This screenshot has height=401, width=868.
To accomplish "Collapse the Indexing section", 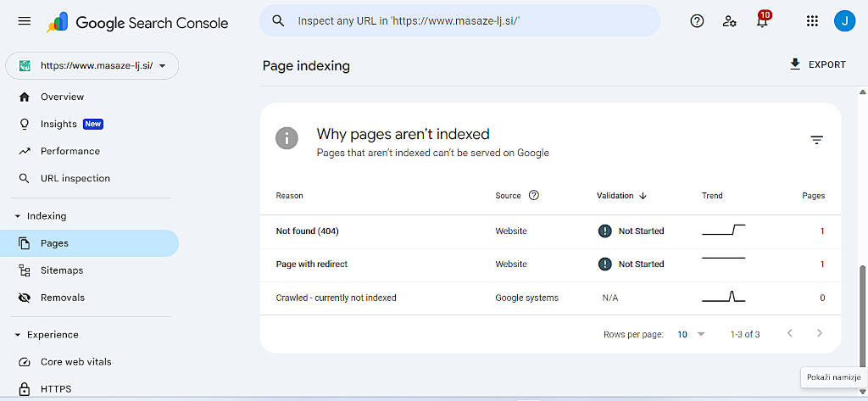I will click(19, 216).
